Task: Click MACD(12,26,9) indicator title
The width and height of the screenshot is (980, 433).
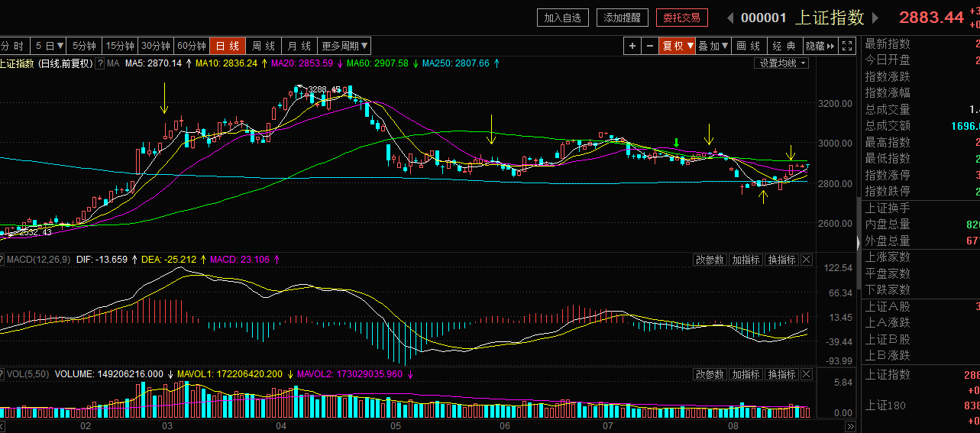Action: coord(40,260)
